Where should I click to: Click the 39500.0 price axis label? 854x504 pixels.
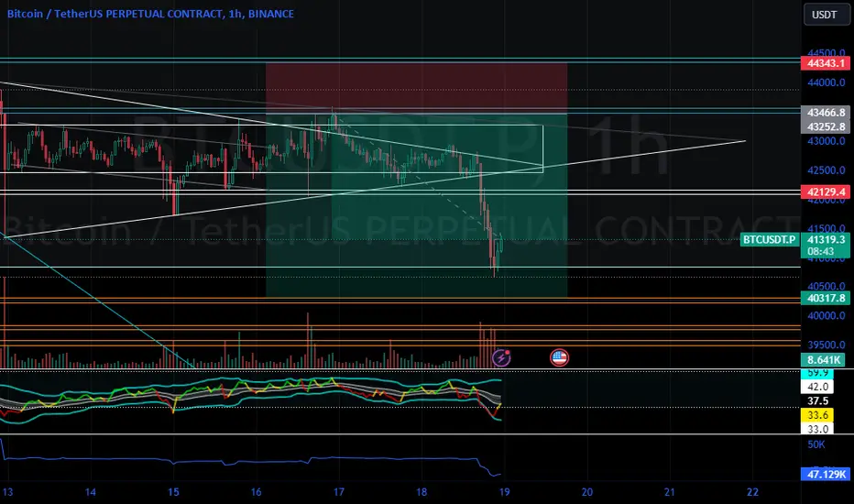coord(826,345)
